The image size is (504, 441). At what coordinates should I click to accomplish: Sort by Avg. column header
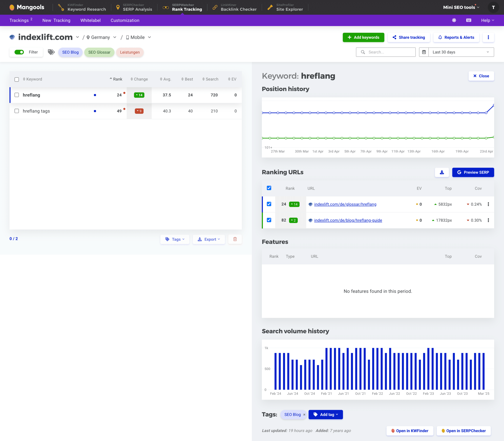[x=165, y=79]
